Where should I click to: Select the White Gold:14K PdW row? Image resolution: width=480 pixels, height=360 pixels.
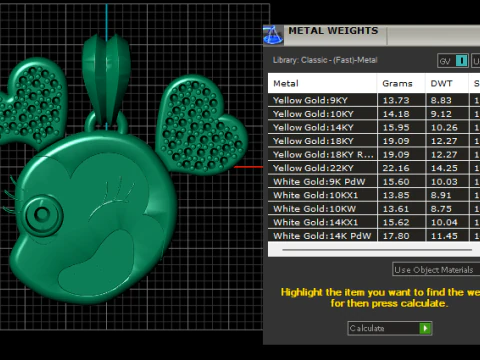pos(374,236)
